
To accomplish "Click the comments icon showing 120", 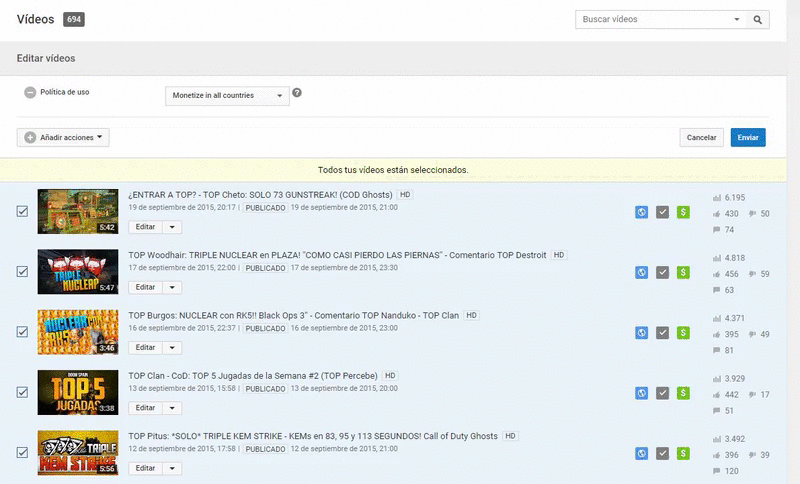I will 717,471.
